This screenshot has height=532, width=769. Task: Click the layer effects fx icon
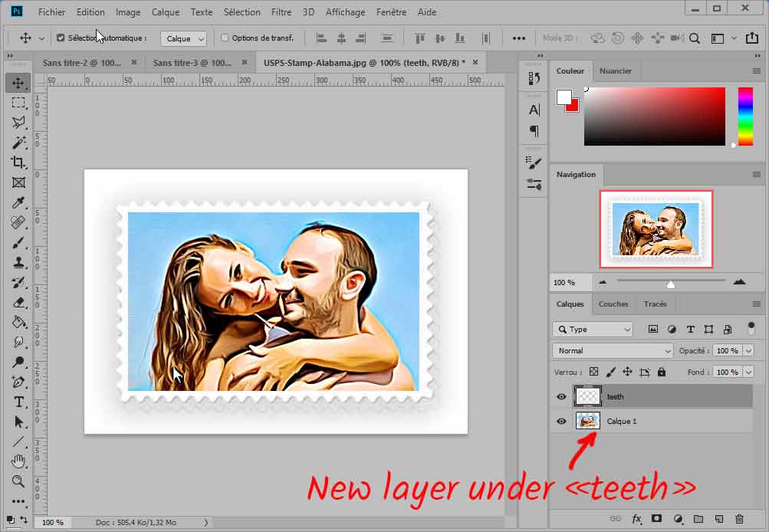click(636, 519)
